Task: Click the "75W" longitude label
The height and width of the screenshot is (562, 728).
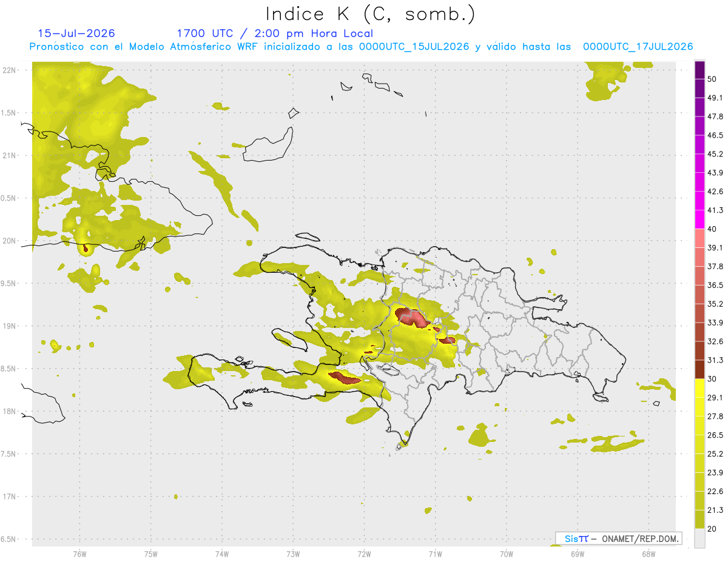Action: [151, 554]
